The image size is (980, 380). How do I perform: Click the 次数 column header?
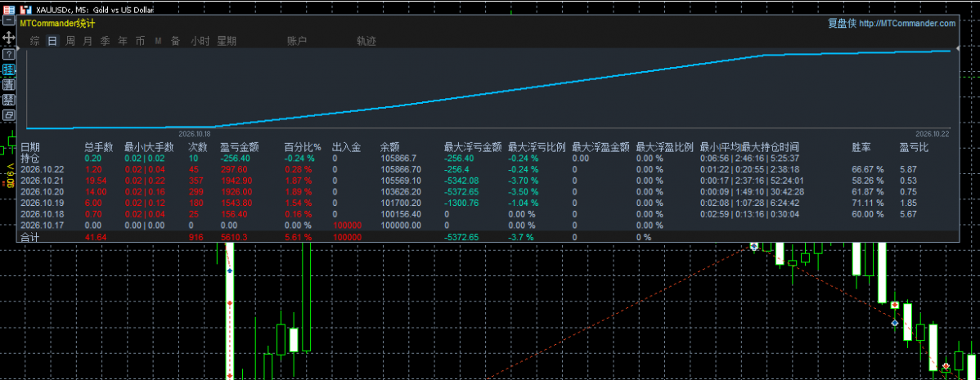(198, 147)
